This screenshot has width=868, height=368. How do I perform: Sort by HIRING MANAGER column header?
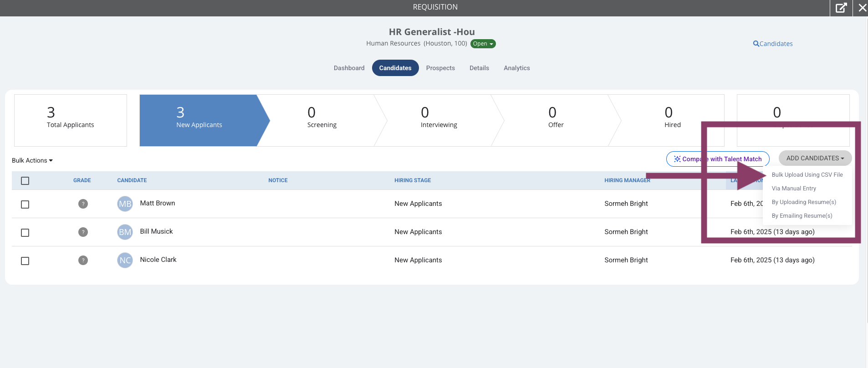(628, 180)
